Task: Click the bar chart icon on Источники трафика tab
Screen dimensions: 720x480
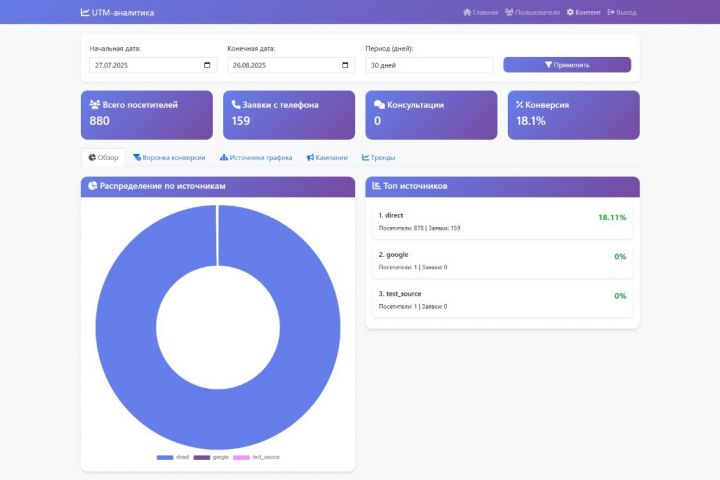Action: click(x=224, y=157)
